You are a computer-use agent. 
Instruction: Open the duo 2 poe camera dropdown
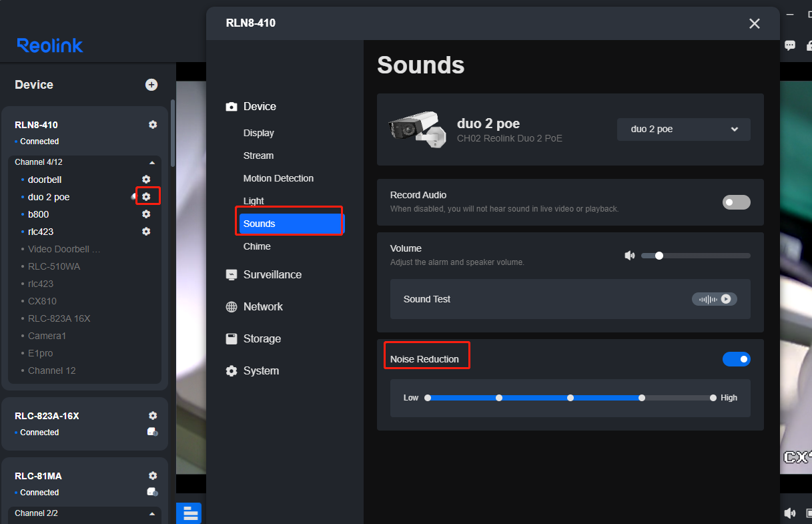[684, 129]
